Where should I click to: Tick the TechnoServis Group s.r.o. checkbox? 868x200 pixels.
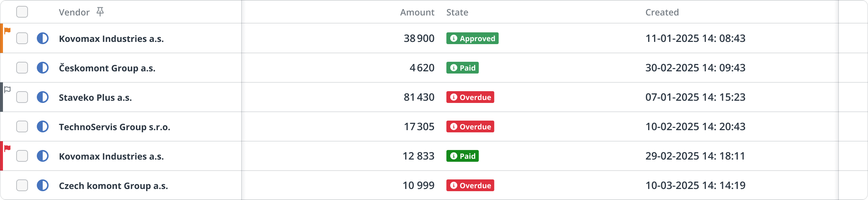coord(22,126)
